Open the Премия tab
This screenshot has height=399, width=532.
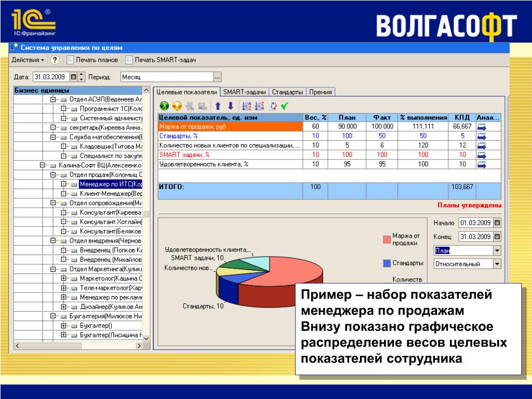320,92
